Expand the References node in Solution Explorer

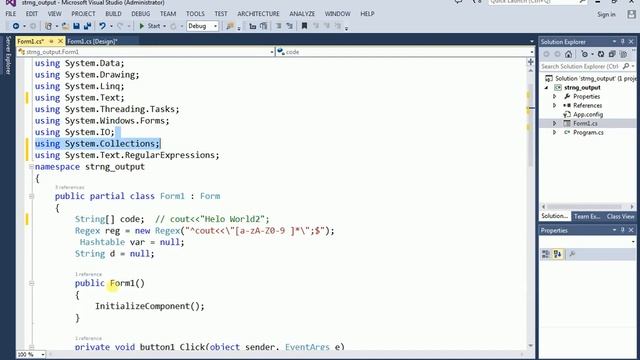point(554,105)
